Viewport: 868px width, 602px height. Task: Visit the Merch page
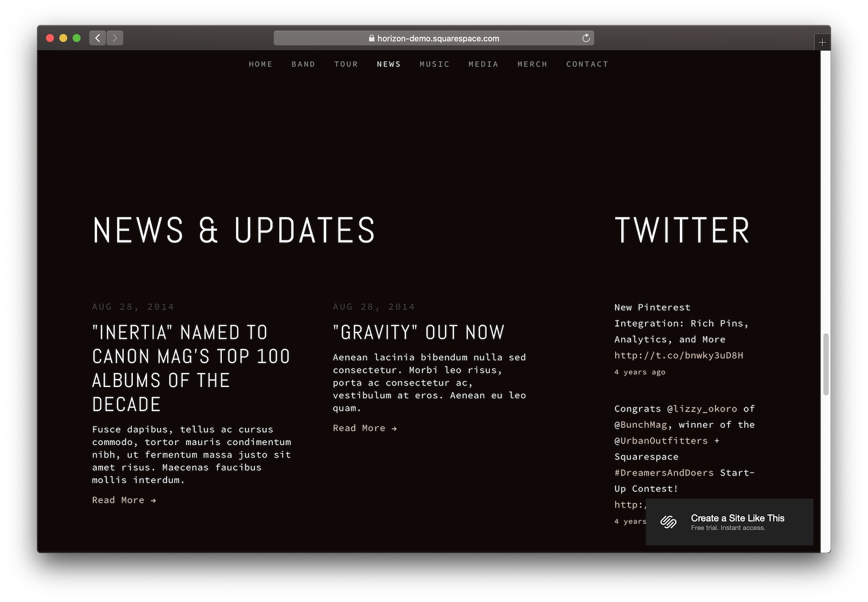tap(532, 64)
